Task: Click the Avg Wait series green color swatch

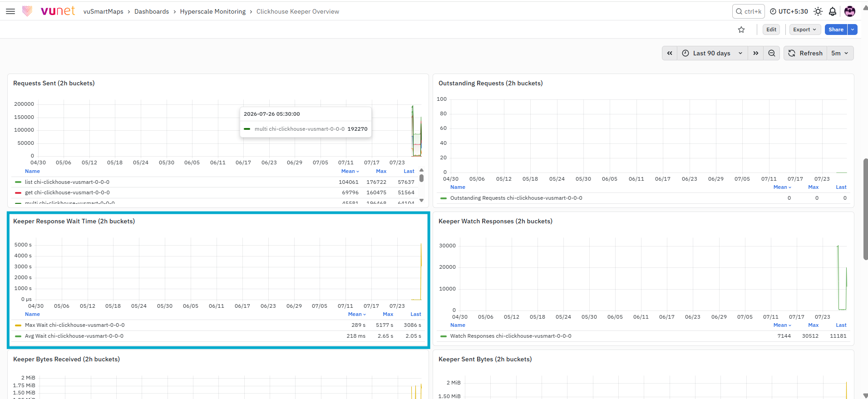Action: point(18,336)
